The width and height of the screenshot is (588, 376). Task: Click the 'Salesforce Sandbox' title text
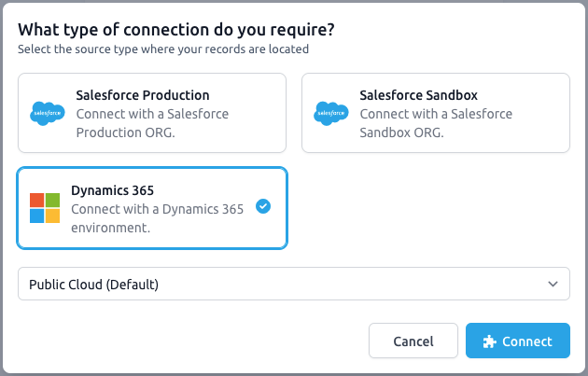tap(418, 95)
